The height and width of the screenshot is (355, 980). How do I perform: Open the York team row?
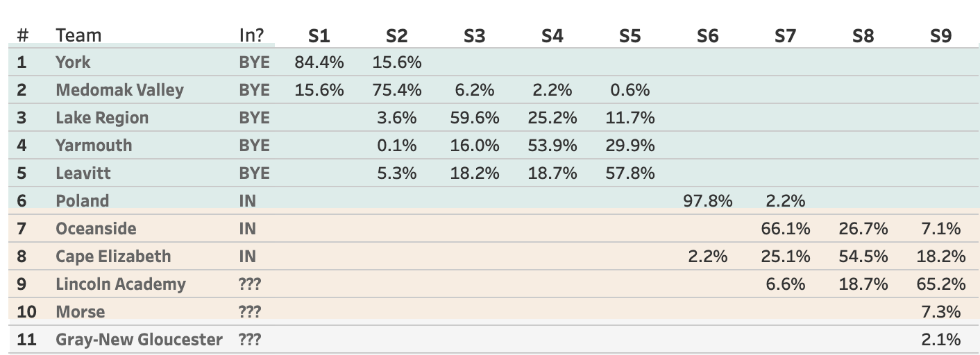tap(73, 62)
